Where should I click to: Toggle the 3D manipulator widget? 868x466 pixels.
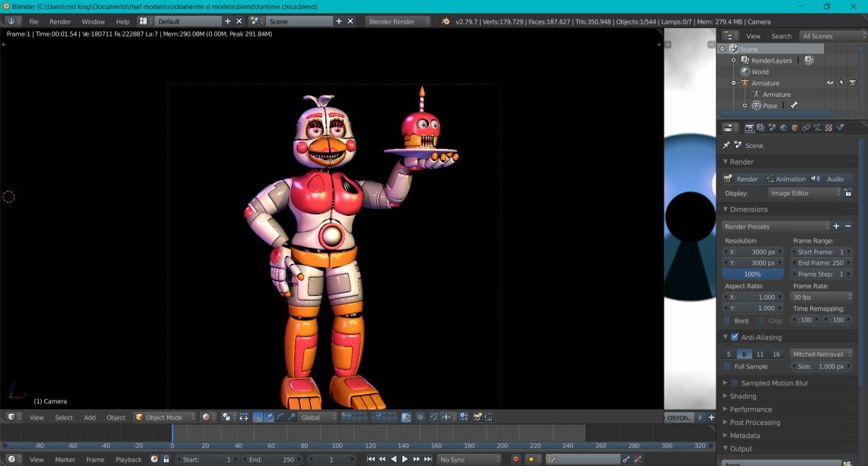[258, 417]
